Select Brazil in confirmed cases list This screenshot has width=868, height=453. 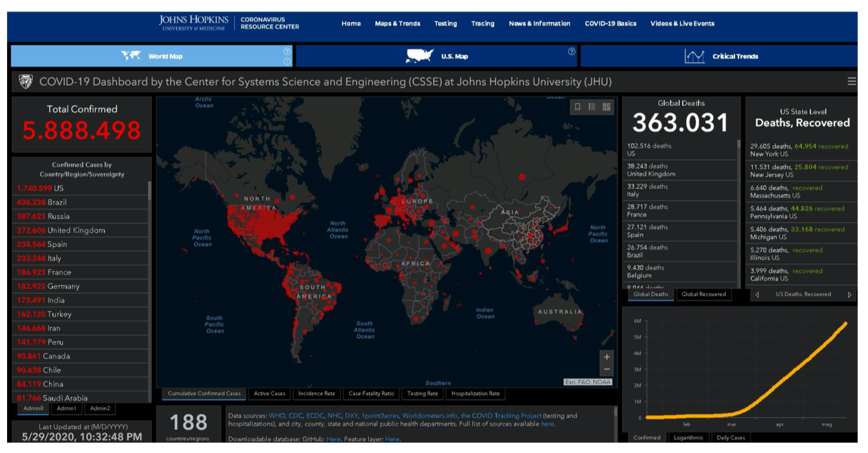(57, 202)
